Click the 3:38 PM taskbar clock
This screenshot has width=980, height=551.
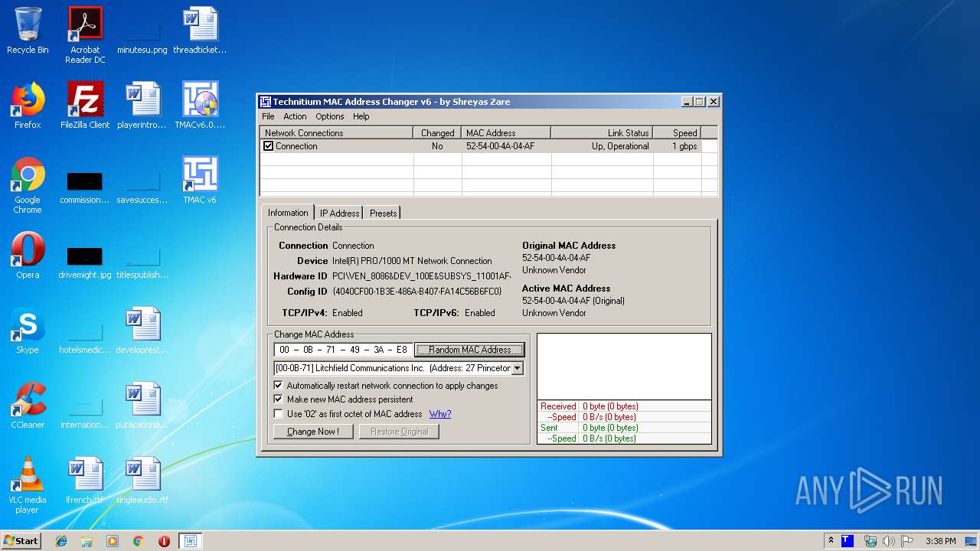pyautogui.click(x=940, y=541)
